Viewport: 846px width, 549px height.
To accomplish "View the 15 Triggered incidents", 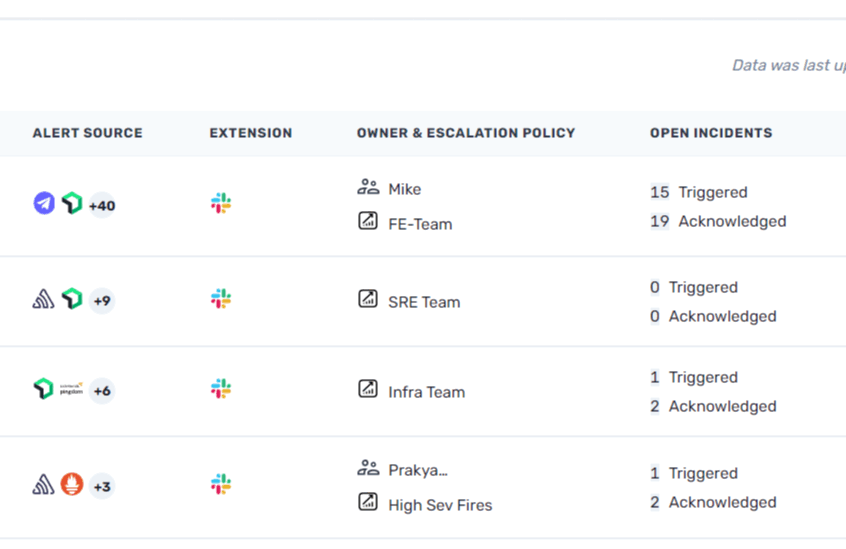I will (698, 192).
